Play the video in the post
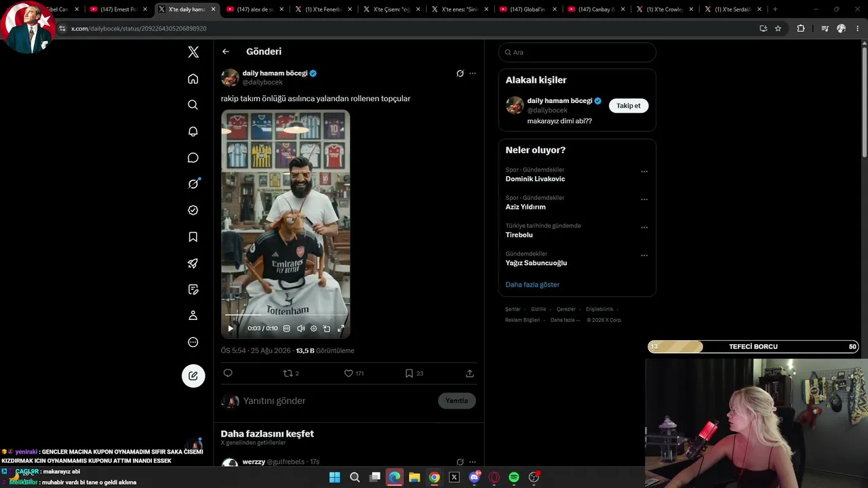The width and height of the screenshot is (868, 488). (231, 329)
